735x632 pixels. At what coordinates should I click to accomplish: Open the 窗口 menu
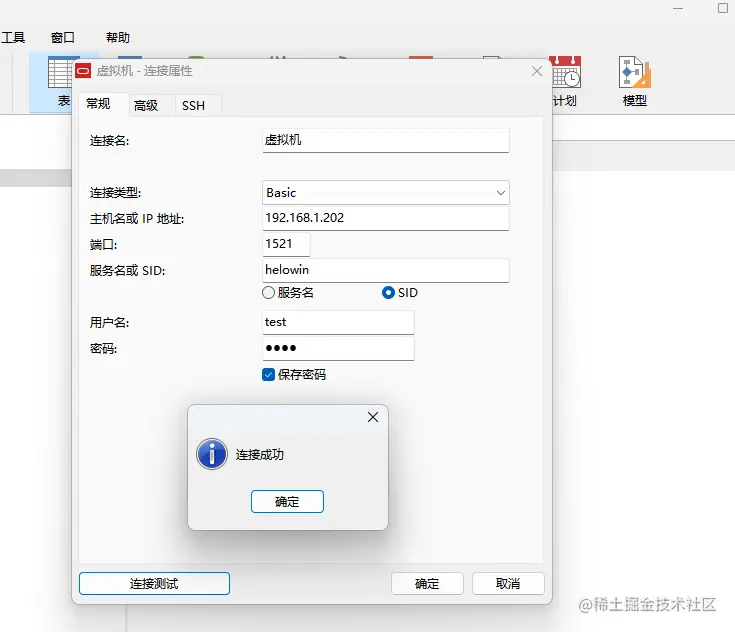pyautogui.click(x=63, y=38)
